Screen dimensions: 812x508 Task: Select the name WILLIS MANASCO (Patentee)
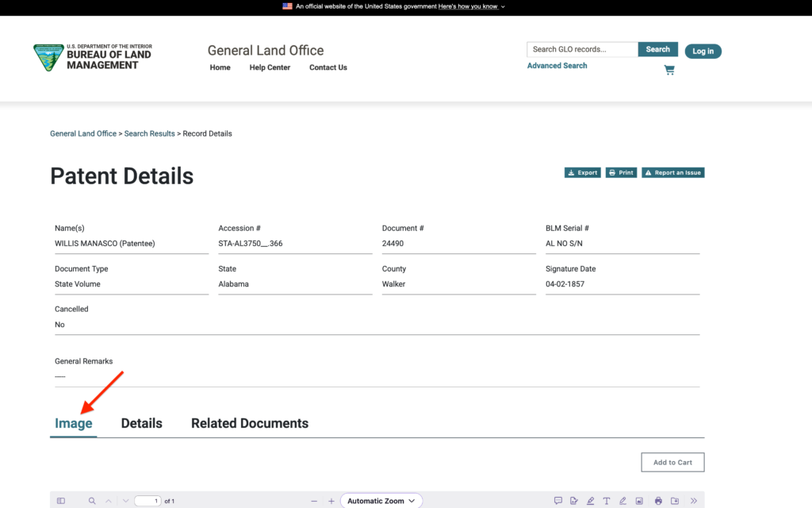(x=105, y=244)
